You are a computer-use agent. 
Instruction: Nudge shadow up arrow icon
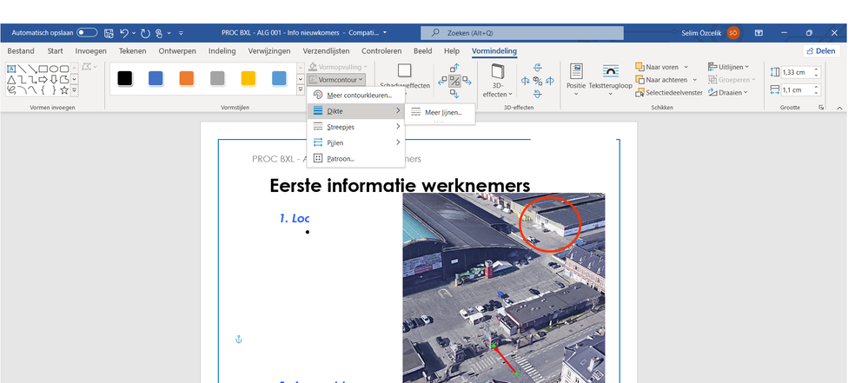pyautogui.click(x=454, y=68)
